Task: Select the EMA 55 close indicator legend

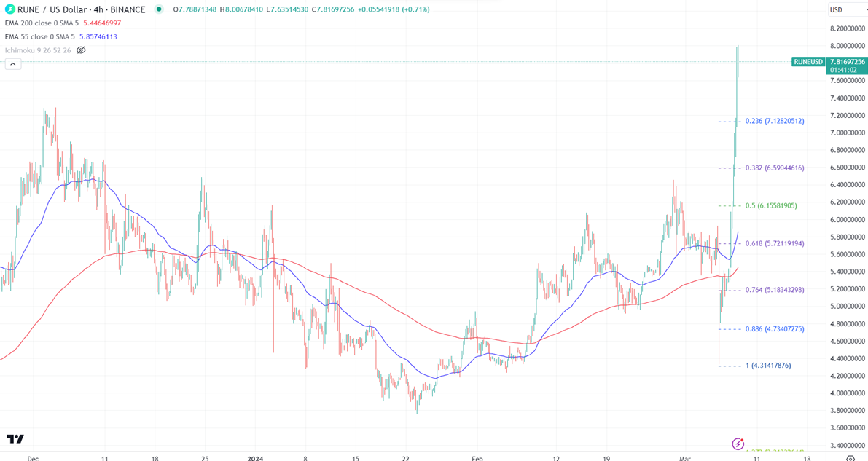Action: pos(39,36)
